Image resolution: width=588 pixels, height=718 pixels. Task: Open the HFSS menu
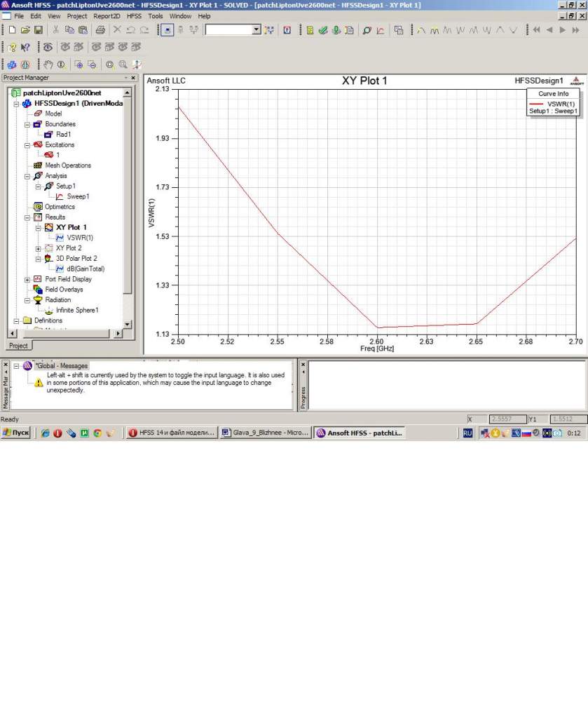134,16
